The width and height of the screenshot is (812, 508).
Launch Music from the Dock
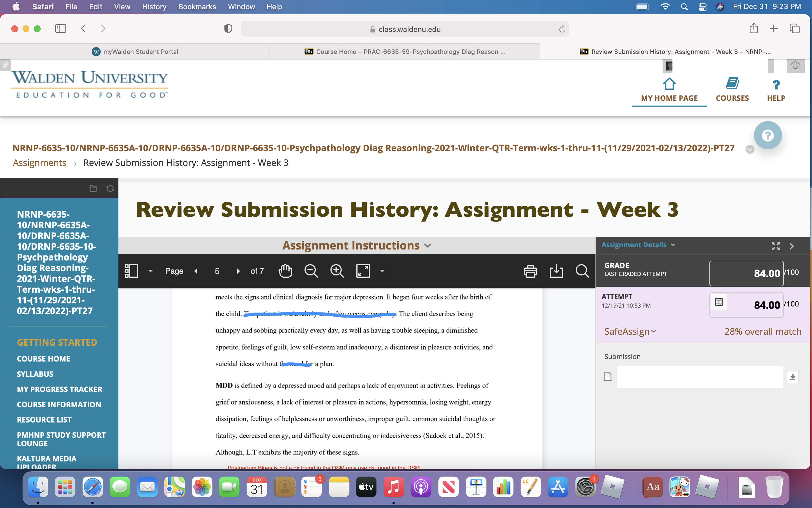393,487
